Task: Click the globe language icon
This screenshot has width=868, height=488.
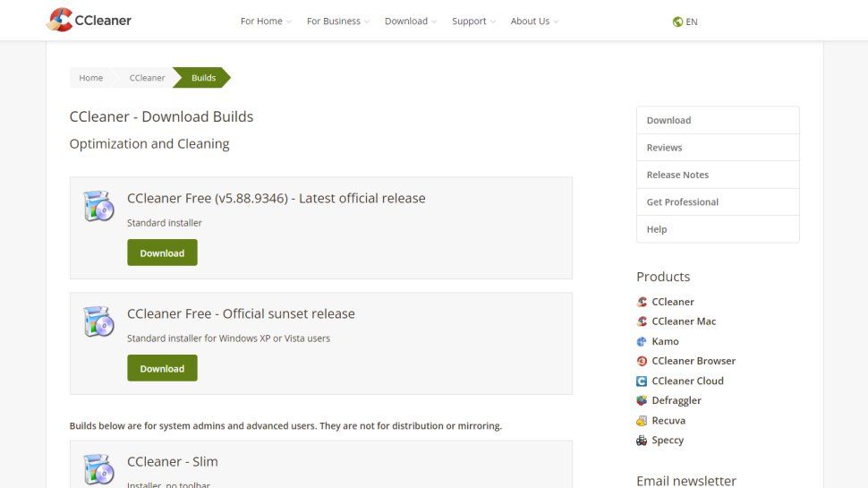Action: (677, 21)
